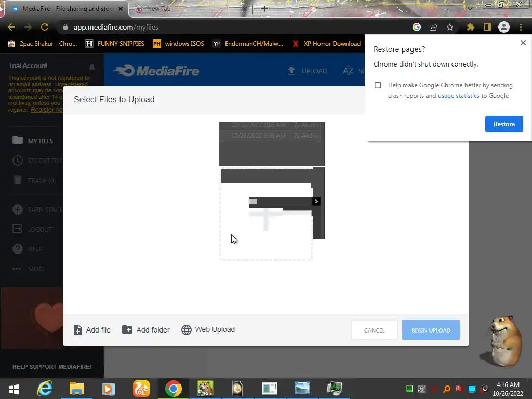Open File Explorer from taskbar

77,389
